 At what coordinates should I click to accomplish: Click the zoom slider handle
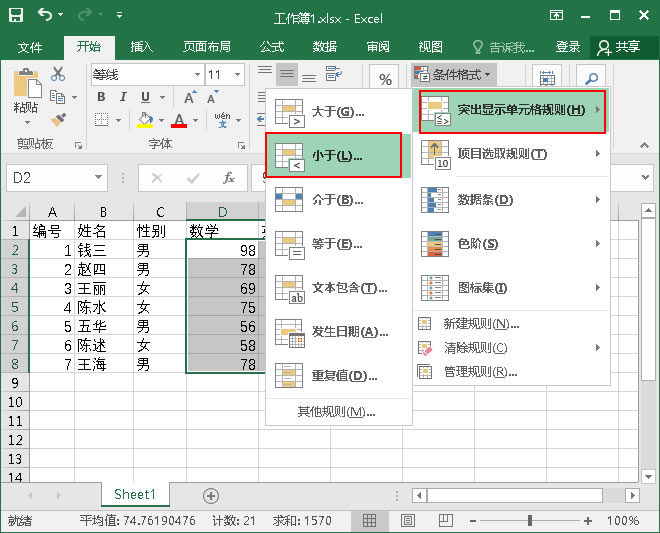(x=530, y=521)
